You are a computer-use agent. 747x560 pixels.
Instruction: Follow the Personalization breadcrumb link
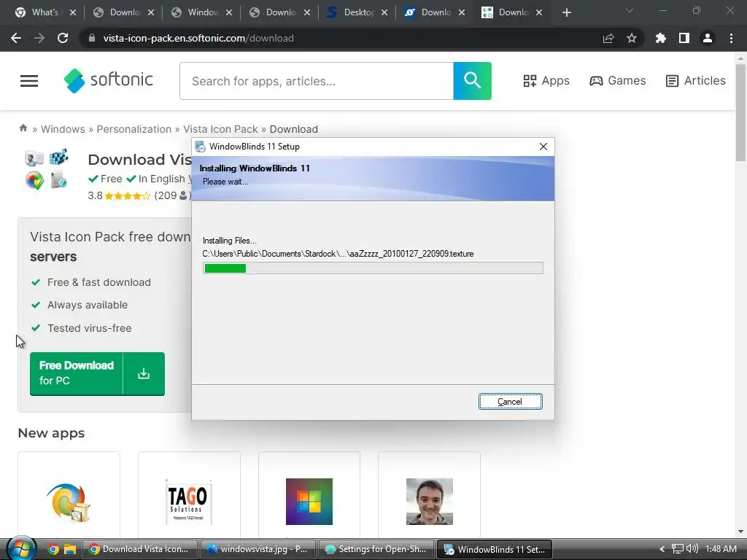coord(134,129)
